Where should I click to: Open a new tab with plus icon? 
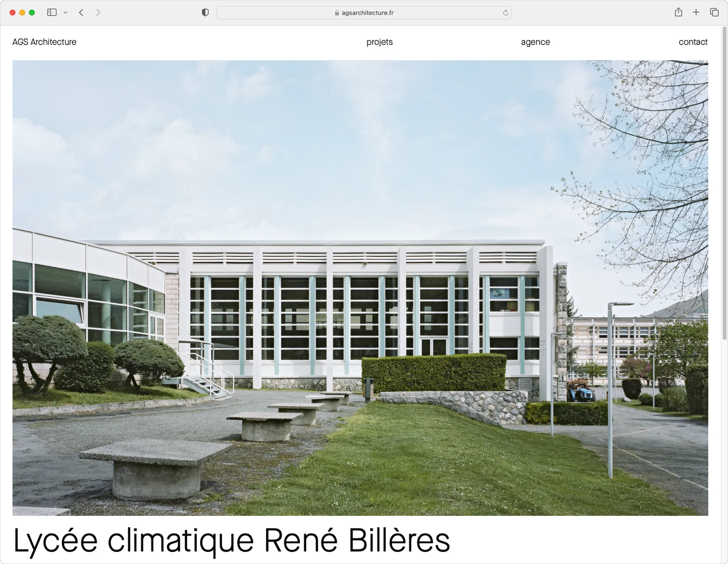696,13
